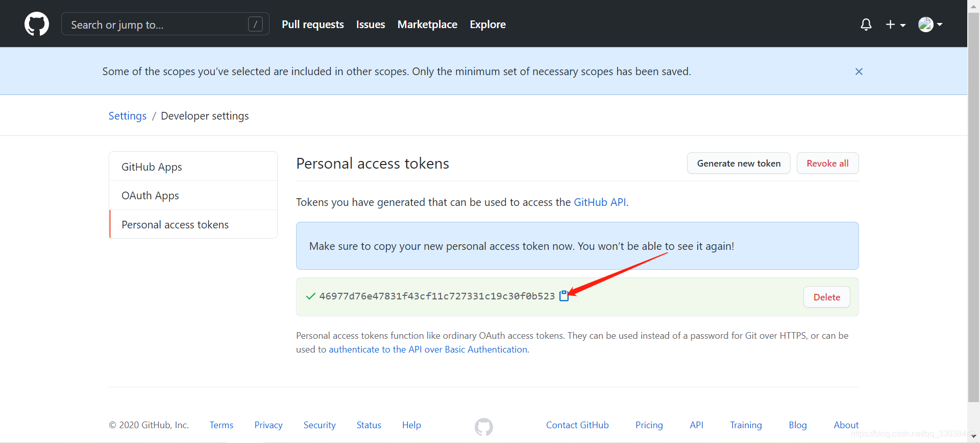Go to Marketplace
This screenshot has height=443, width=980.
coord(427,25)
